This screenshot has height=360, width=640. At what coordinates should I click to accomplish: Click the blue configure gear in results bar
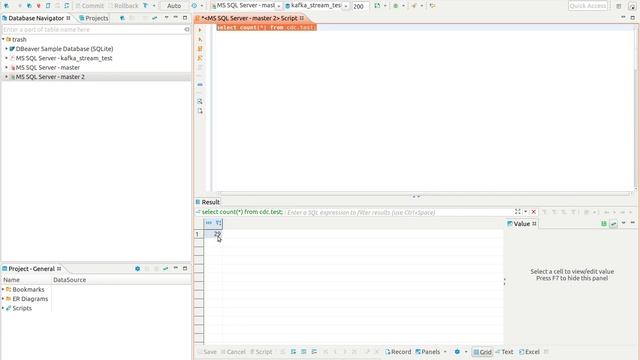tap(457, 351)
